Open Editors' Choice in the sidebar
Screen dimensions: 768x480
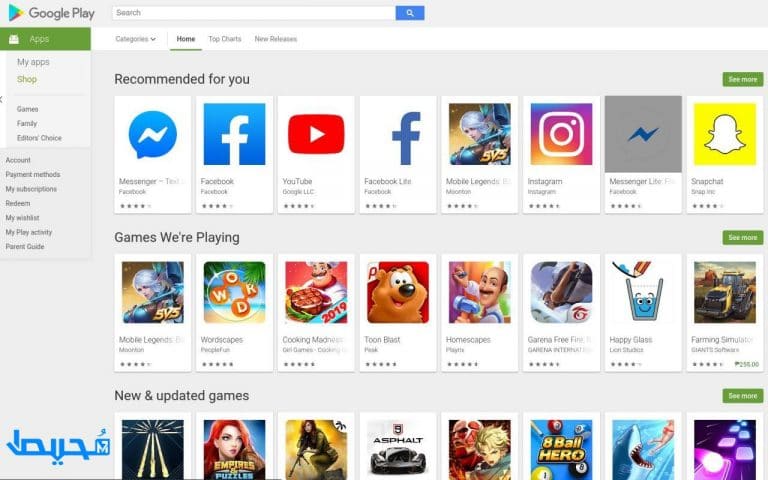coord(39,138)
